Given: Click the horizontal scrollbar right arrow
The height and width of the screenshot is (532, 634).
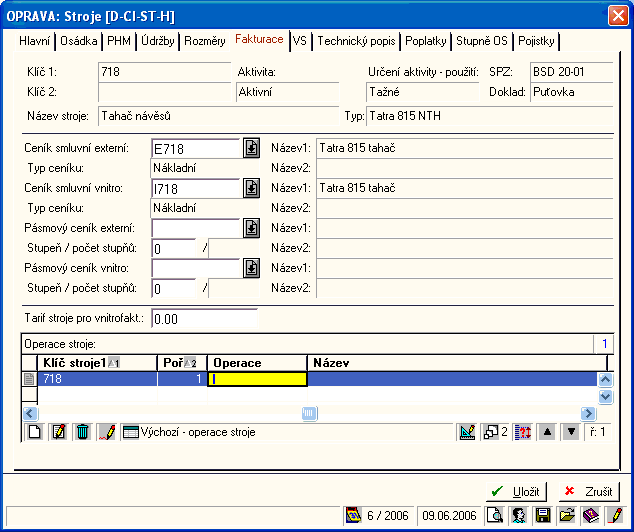Looking at the screenshot, I should click(x=588, y=414).
